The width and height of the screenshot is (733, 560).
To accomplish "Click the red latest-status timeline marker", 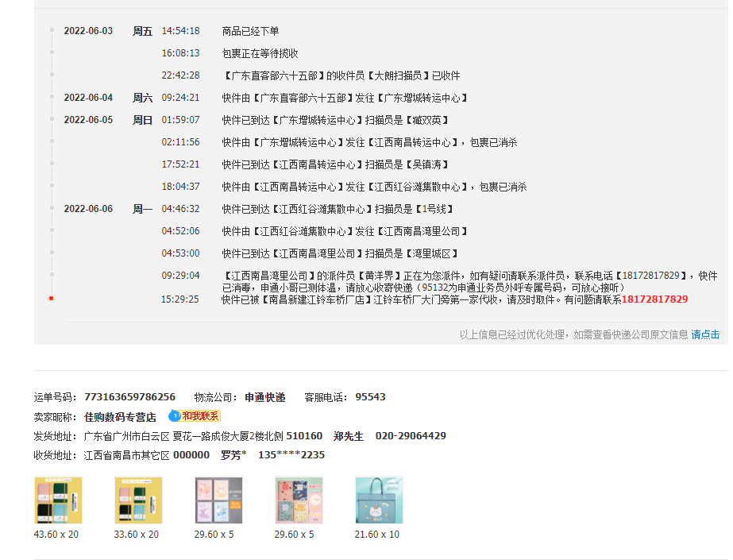I will (52, 298).
